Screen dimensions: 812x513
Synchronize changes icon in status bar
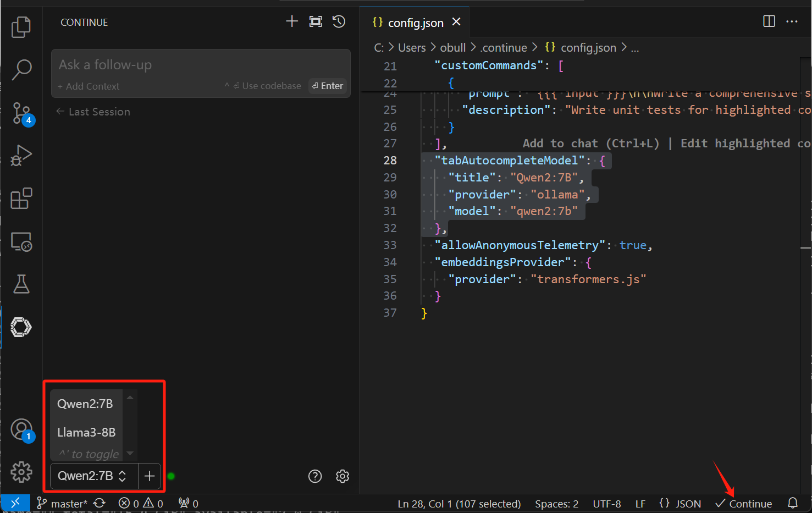(99, 503)
